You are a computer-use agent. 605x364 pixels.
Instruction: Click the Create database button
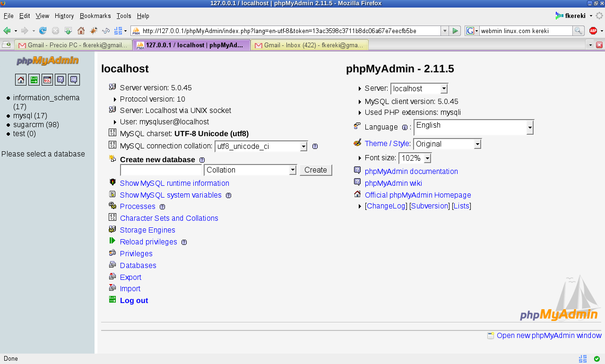coord(316,170)
